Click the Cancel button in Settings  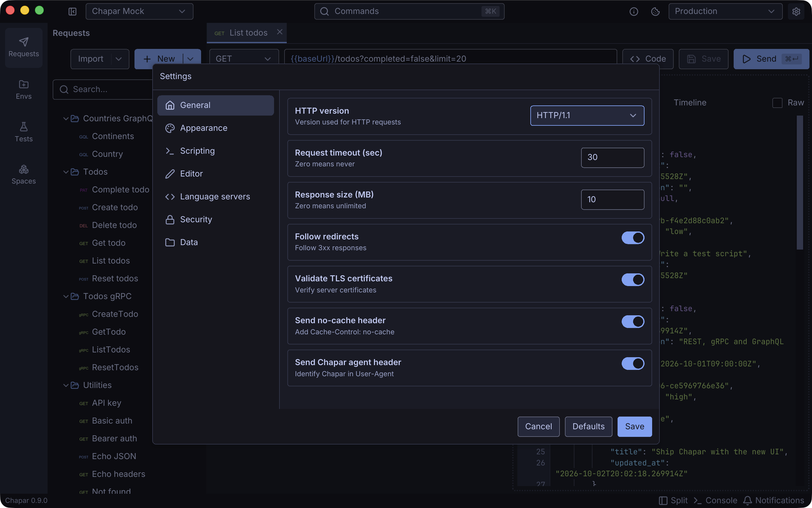(x=538, y=426)
